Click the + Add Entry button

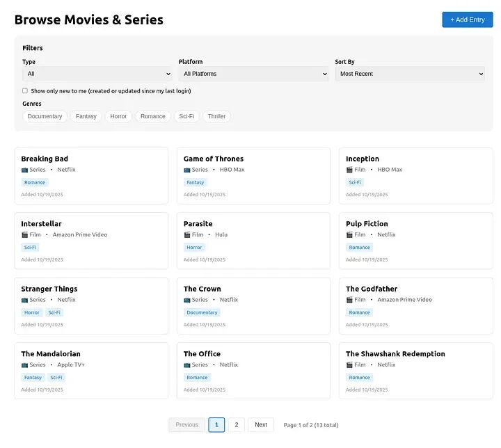click(468, 19)
